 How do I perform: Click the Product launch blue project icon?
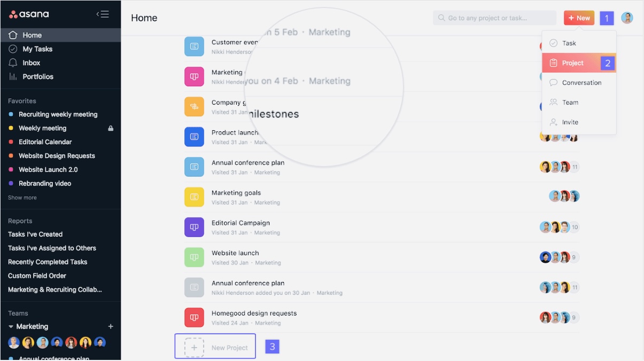point(194,137)
